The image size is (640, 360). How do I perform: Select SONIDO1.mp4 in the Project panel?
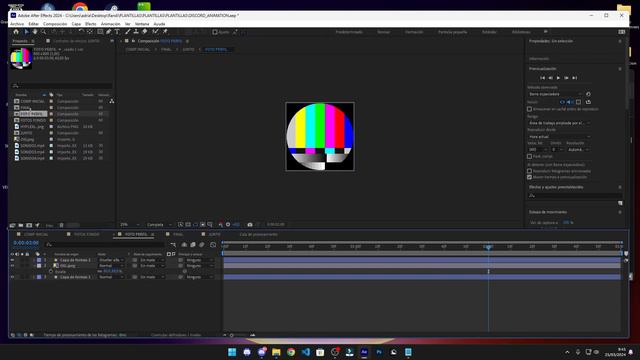(x=32, y=145)
